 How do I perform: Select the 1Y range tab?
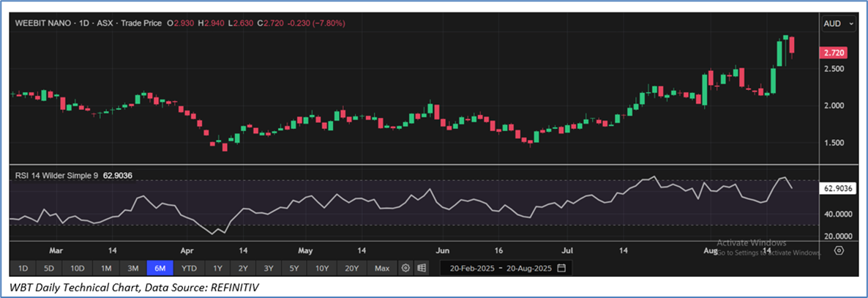[217, 268]
